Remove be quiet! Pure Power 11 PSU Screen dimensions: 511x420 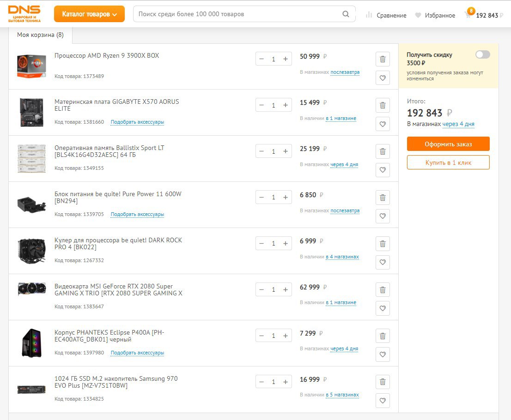[x=383, y=198]
